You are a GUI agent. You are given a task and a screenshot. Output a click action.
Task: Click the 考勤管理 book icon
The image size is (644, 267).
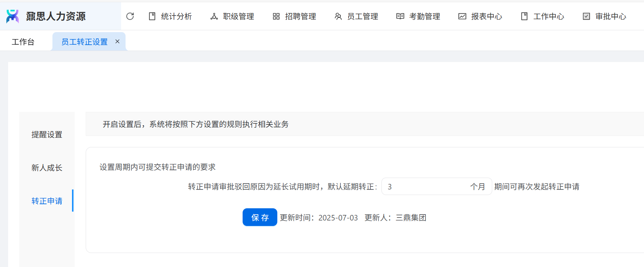(x=400, y=16)
